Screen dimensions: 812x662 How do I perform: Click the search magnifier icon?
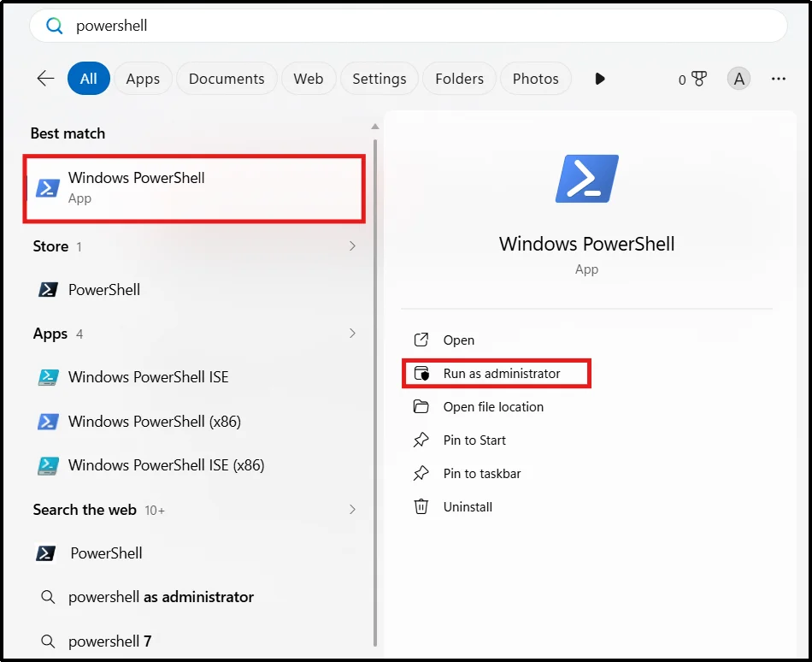pyautogui.click(x=55, y=26)
